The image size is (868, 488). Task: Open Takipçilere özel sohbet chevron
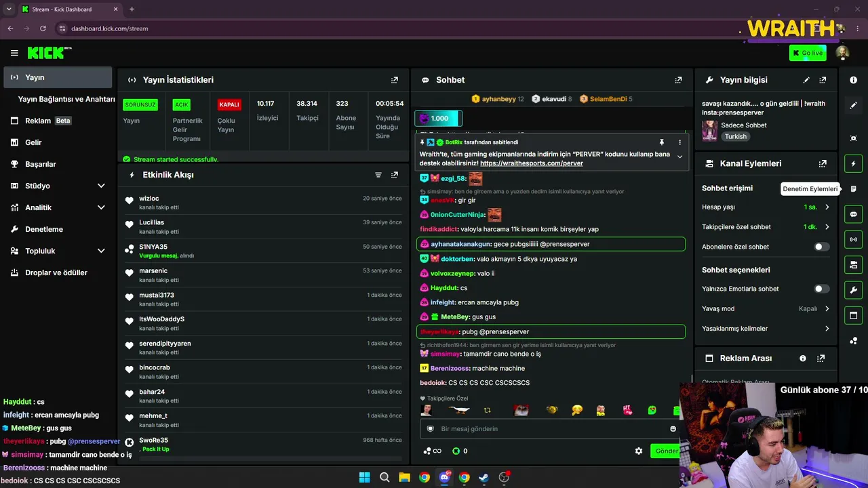click(827, 227)
